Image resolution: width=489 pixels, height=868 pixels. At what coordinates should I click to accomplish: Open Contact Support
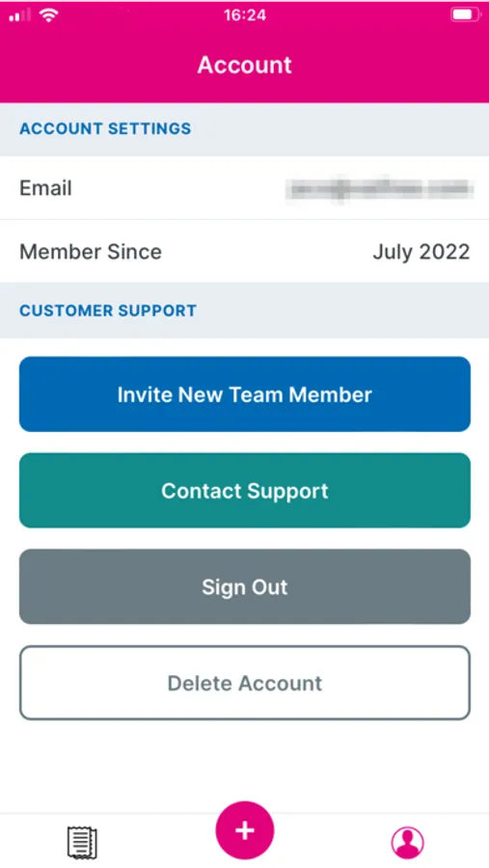[245, 491]
